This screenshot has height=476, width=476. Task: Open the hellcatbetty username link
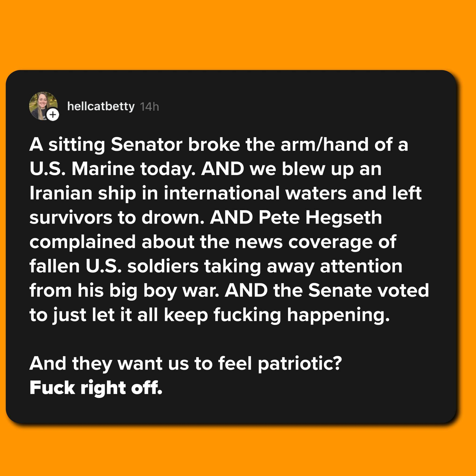[x=101, y=107]
